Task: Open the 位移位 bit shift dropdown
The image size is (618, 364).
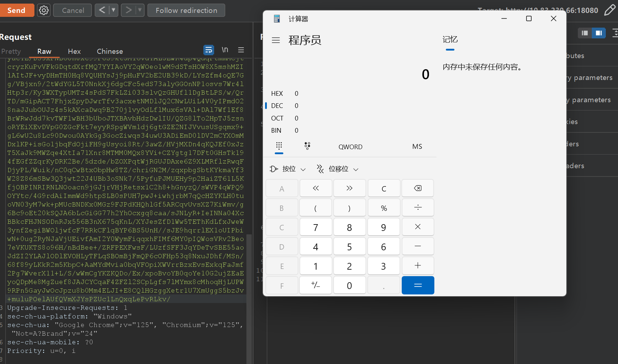Action: coord(338,169)
